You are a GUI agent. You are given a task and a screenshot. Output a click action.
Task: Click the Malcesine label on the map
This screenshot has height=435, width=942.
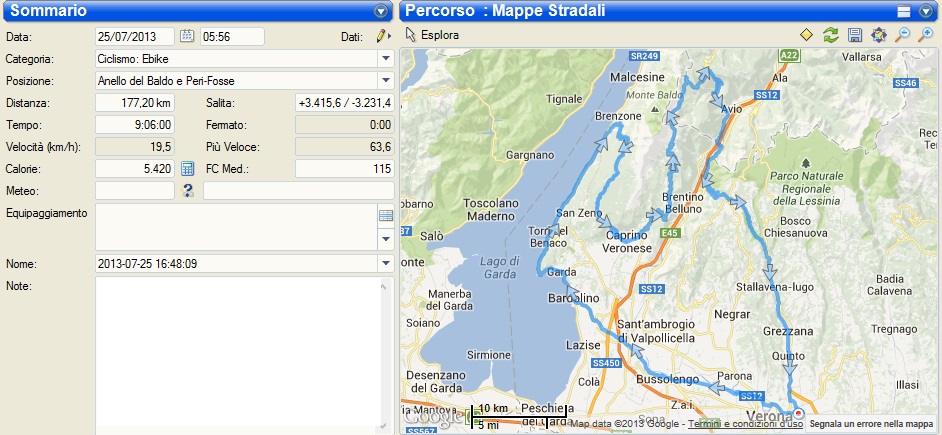tap(637, 77)
